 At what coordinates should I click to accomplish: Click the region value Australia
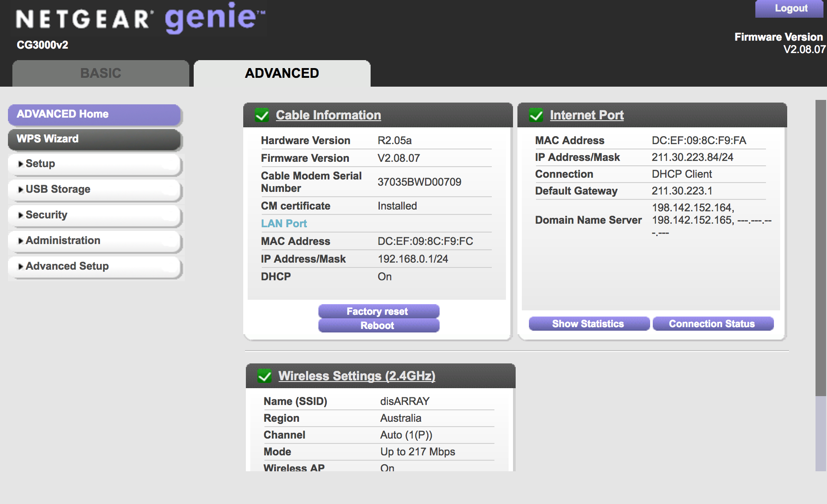click(x=401, y=418)
